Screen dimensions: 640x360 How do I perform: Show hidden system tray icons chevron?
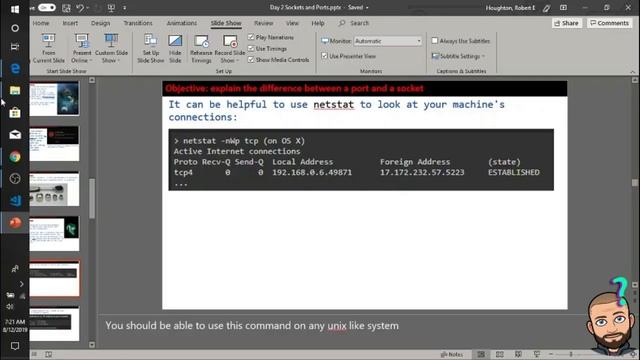pyautogui.click(x=22, y=284)
